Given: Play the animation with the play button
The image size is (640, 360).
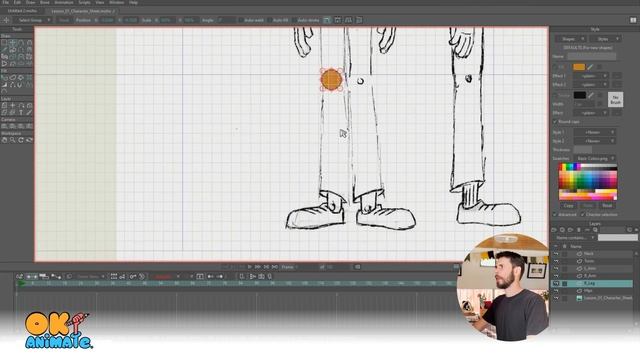Looking at the screenshot, I should (250, 267).
